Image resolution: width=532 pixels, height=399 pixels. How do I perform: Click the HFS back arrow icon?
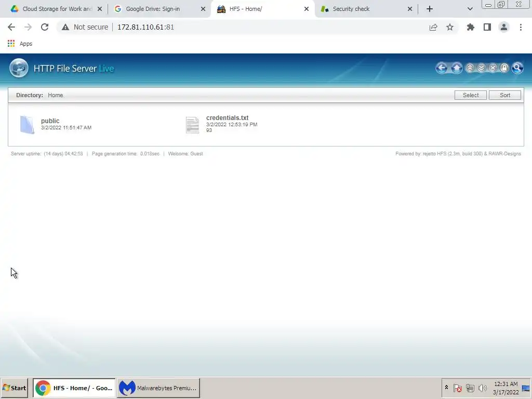click(x=442, y=68)
